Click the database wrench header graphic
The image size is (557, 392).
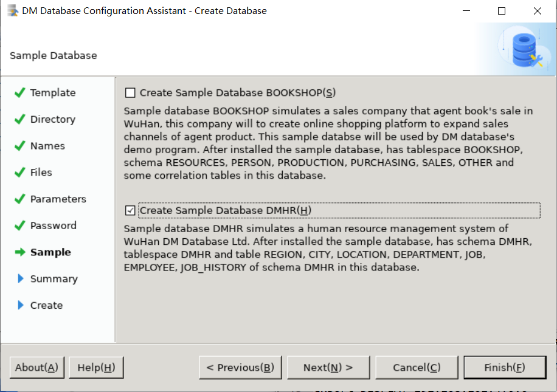point(524,49)
